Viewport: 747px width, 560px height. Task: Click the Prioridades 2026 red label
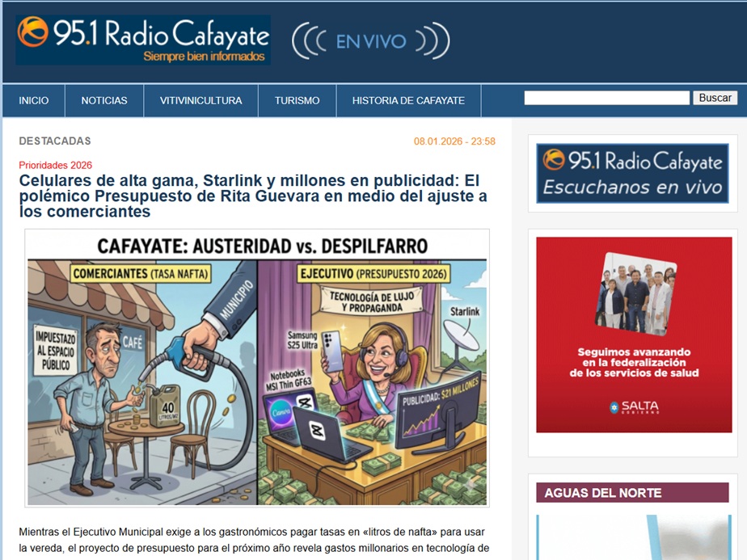click(x=56, y=166)
